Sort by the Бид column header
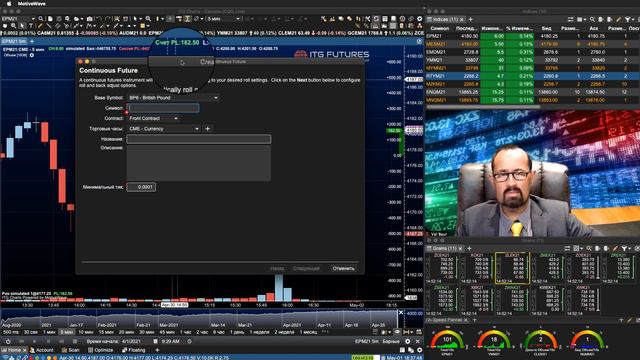This screenshot has height=360, width=640. 547,28
